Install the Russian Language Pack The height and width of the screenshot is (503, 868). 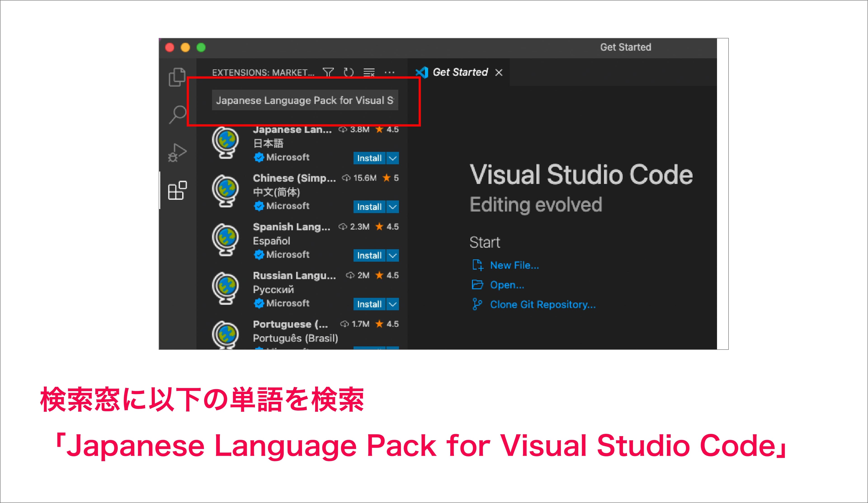[369, 304]
